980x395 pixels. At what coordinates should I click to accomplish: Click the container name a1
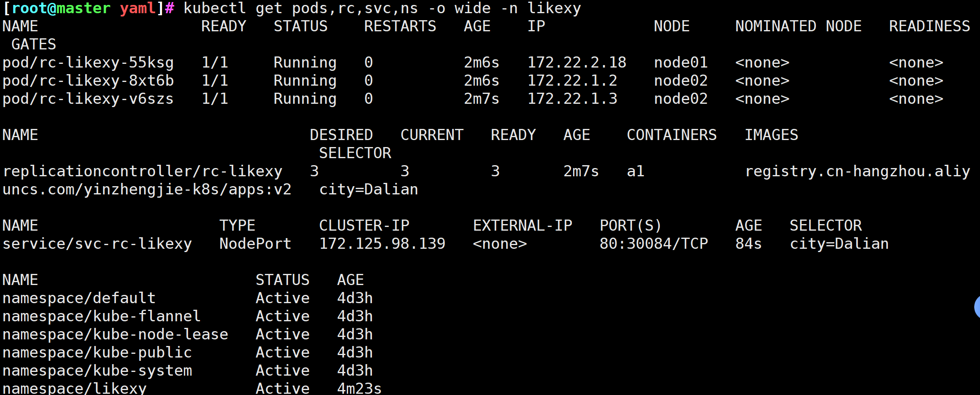click(x=635, y=171)
